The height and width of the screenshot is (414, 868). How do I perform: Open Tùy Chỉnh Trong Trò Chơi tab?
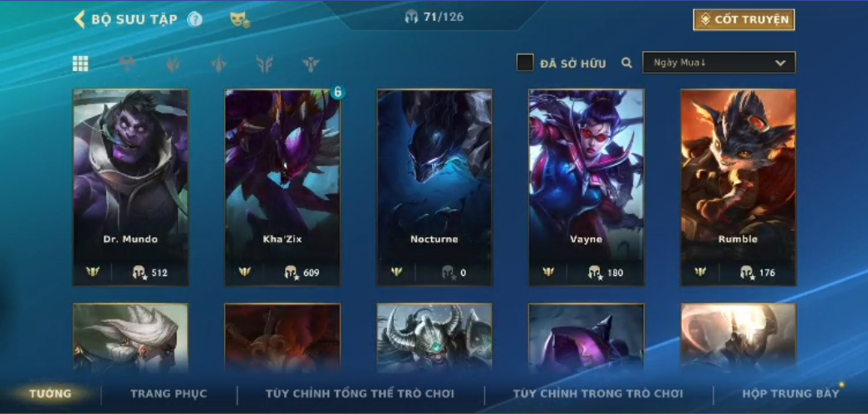pos(598,393)
